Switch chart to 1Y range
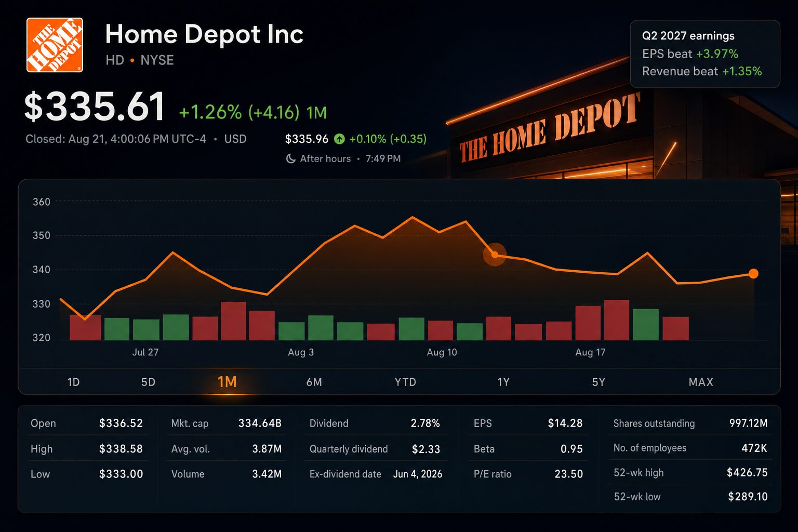The width and height of the screenshot is (798, 532). point(503,382)
